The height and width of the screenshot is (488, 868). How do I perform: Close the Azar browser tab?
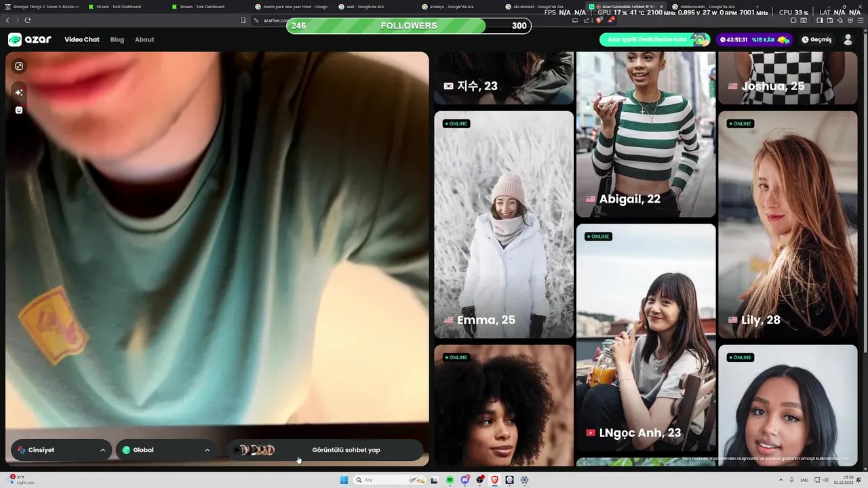click(x=661, y=7)
